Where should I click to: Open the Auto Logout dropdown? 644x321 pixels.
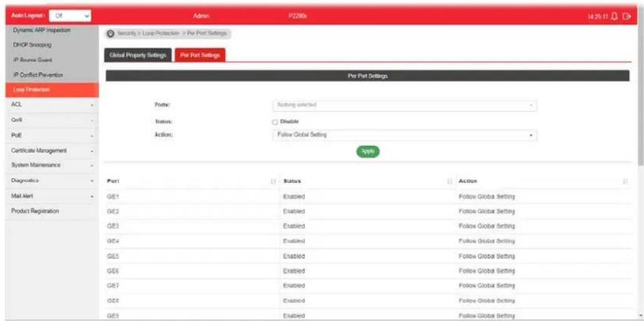pyautogui.click(x=70, y=16)
